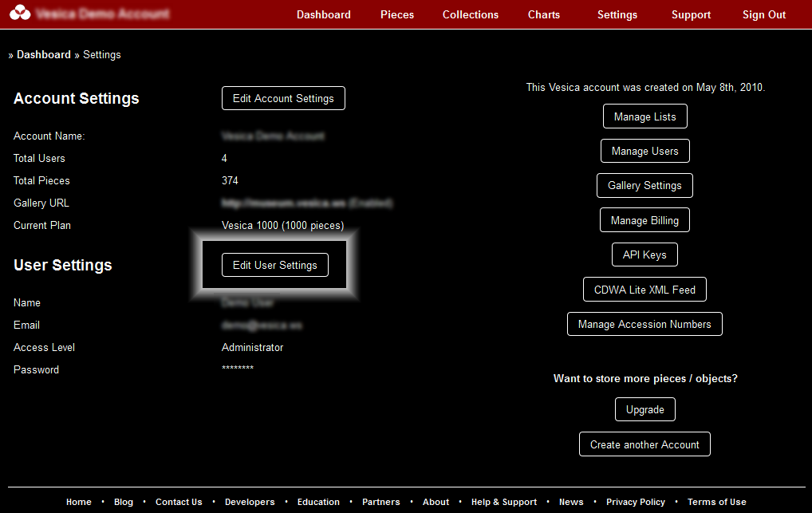Open Manage Lists
812x513 pixels.
(x=644, y=116)
